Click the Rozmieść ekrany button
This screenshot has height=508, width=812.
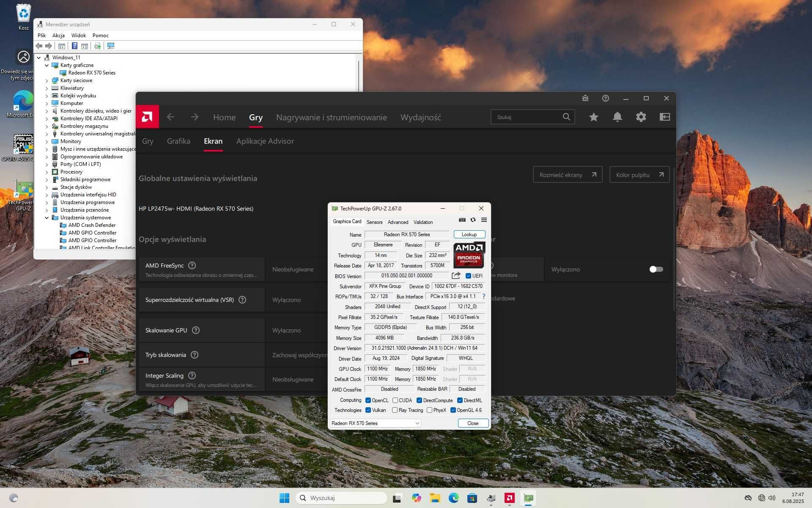click(x=568, y=174)
